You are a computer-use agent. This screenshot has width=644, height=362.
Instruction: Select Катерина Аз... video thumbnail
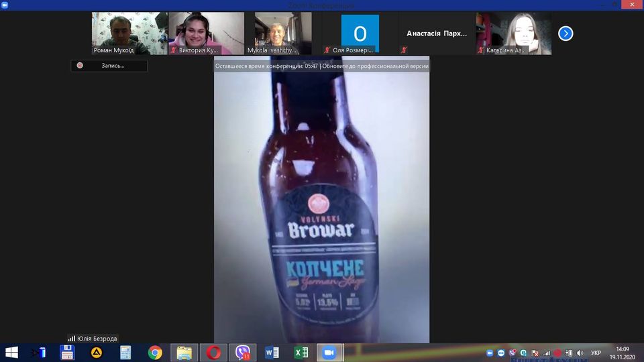[x=513, y=34]
